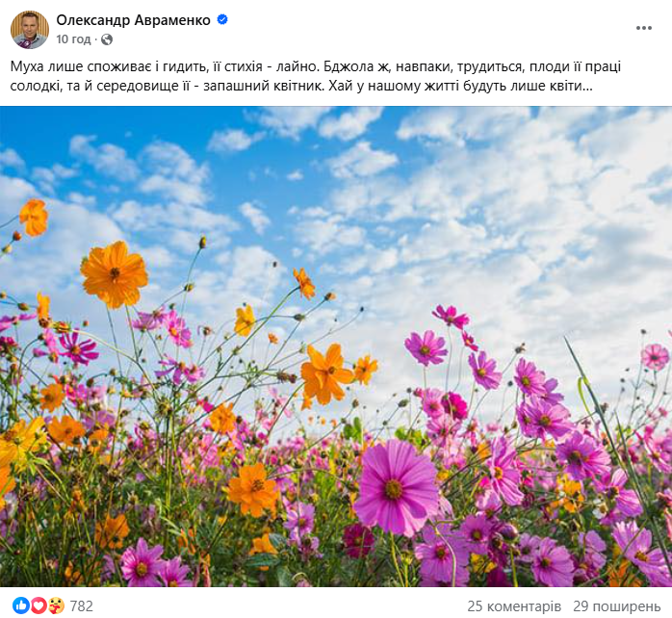Image resolution: width=672 pixels, height=618 pixels.
Task: Open Олександр Авраменко's profile picture
Action: pyautogui.click(x=30, y=30)
